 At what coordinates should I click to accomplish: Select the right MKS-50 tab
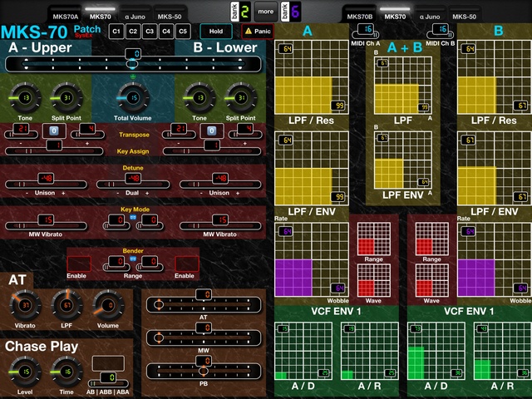464,17
